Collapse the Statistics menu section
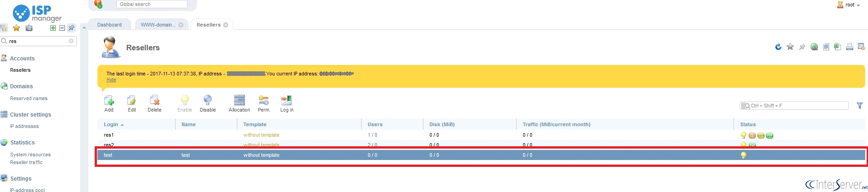This screenshot has width=868, height=192. [x=22, y=143]
